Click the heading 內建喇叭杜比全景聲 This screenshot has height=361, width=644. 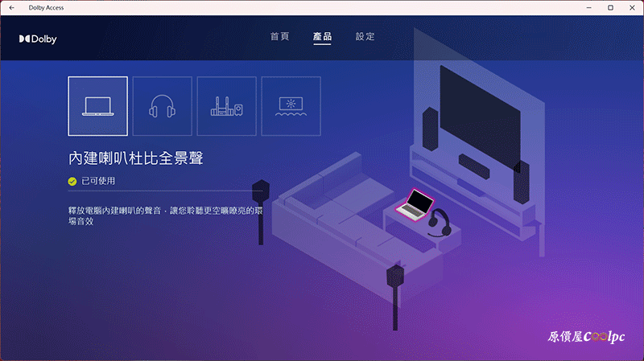[x=135, y=158]
